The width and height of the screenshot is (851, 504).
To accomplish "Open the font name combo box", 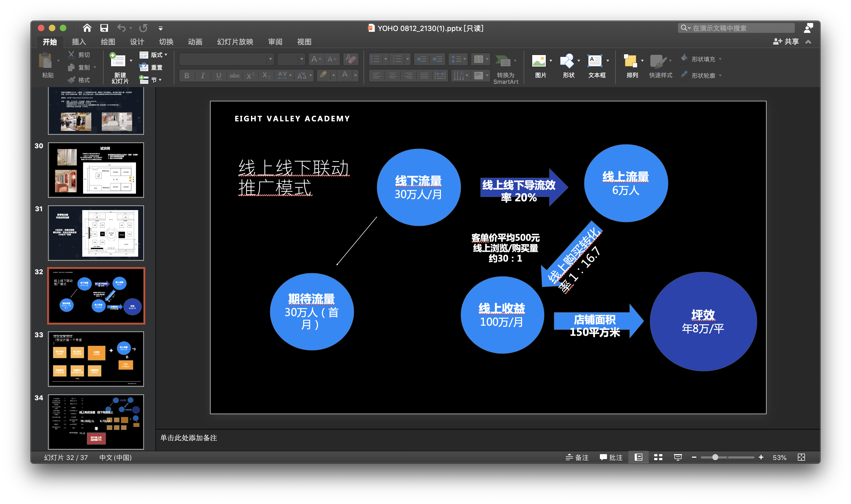I will pyautogui.click(x=226, y=59).
